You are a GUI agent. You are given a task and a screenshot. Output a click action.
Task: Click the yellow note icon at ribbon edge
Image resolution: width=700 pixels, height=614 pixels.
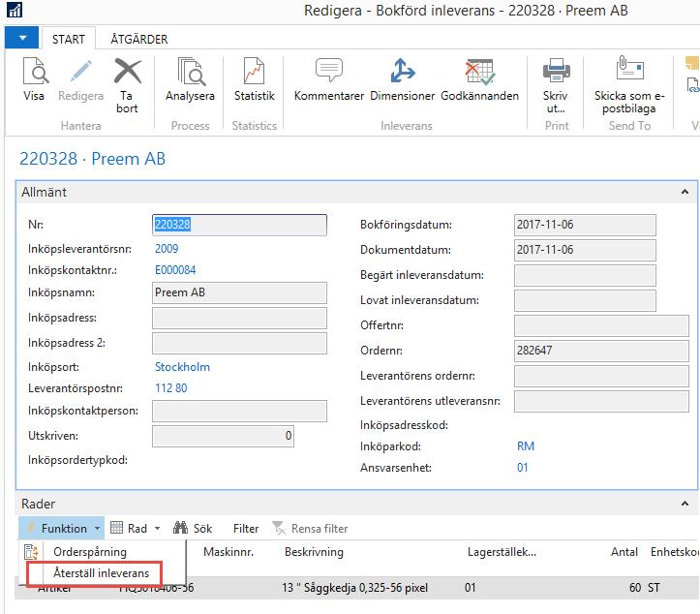coord(693,63)
